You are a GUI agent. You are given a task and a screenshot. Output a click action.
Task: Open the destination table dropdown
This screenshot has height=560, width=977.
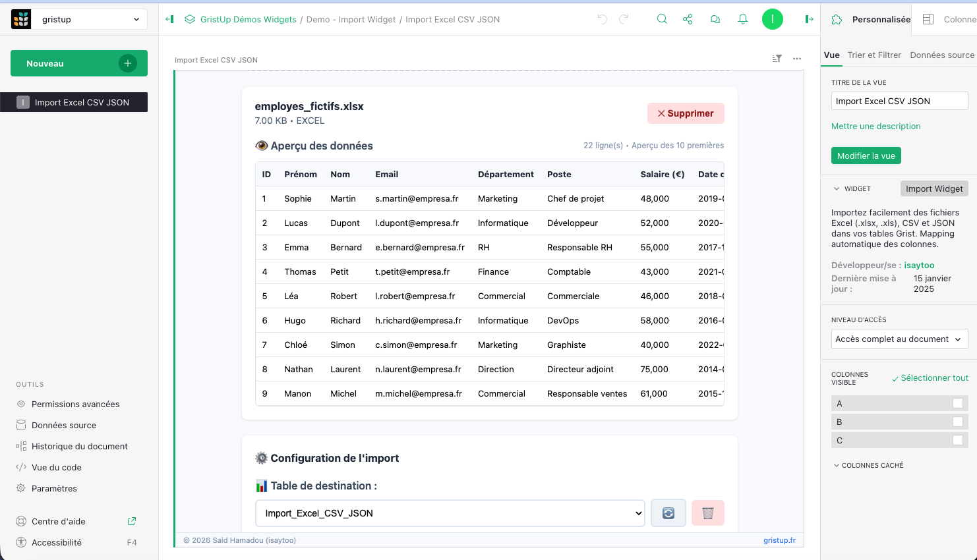click(450, 513)
